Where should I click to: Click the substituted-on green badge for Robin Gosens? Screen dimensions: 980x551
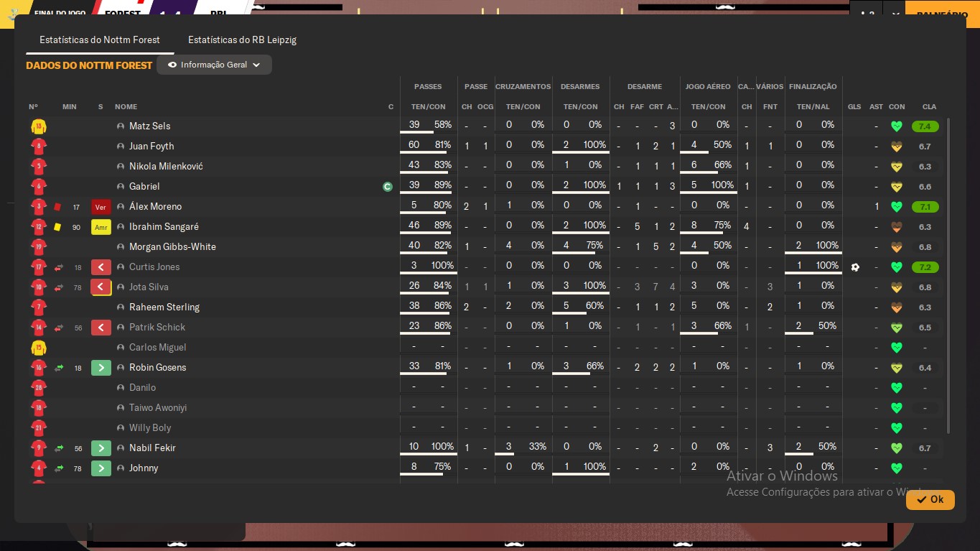[101, 368]
